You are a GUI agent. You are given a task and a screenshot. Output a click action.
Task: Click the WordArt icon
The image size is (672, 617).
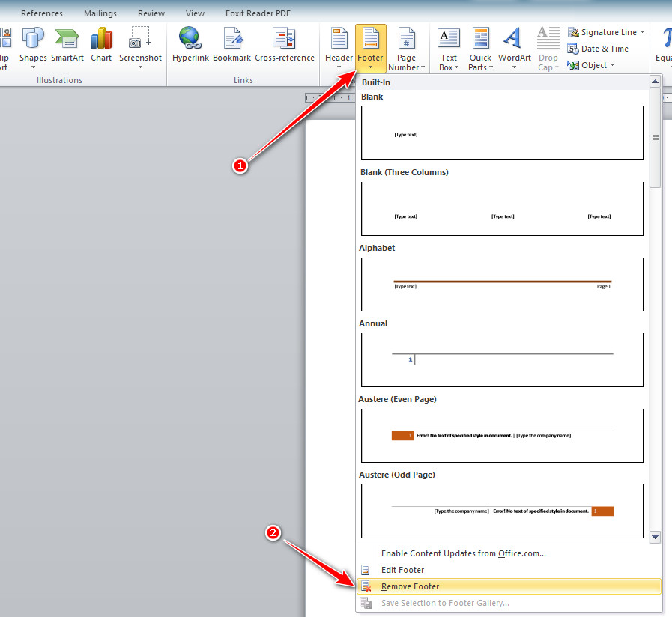[514, 38]
